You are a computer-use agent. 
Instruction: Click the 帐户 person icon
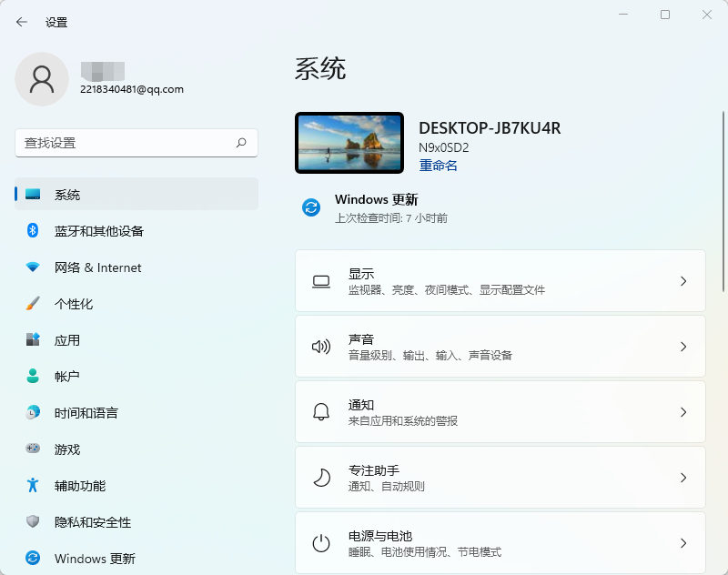point(33,376)
